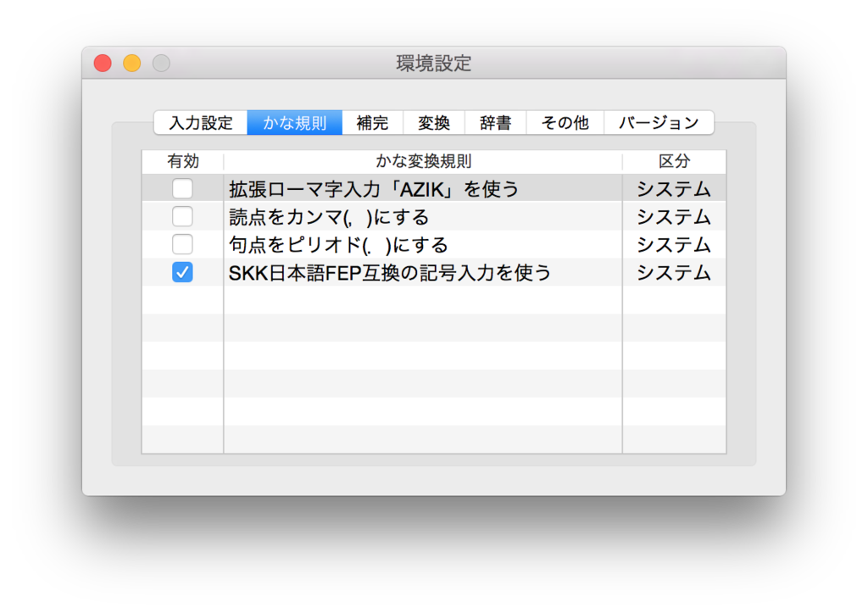Screen dimensions: 868x613
Task: Switch to the その他 tab
Action: tap(565, 122)
